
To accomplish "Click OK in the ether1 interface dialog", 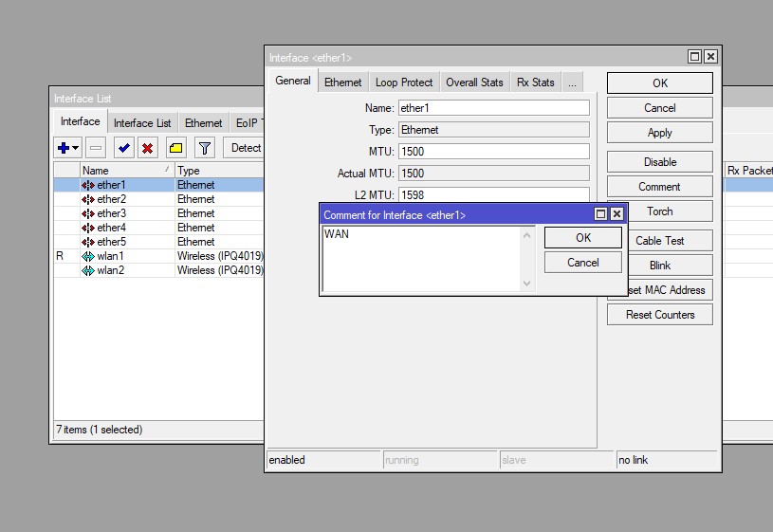I will [659, 83].
